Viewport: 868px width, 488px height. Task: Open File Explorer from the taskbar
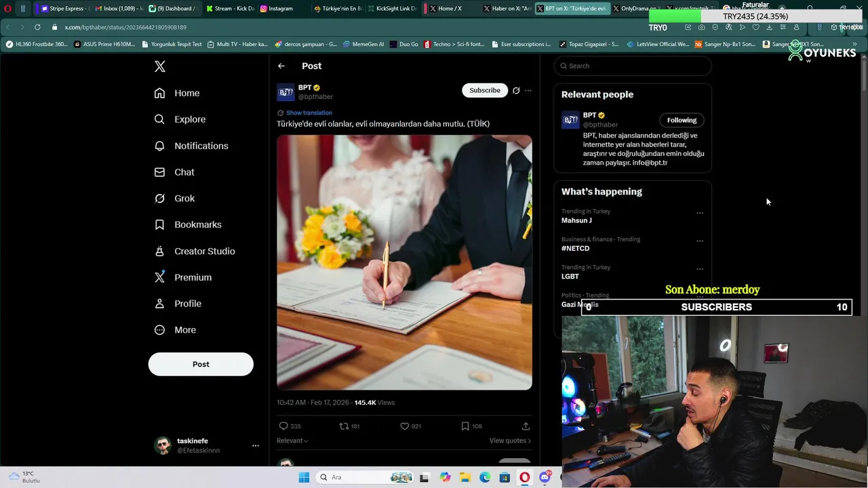click(465, 477)
